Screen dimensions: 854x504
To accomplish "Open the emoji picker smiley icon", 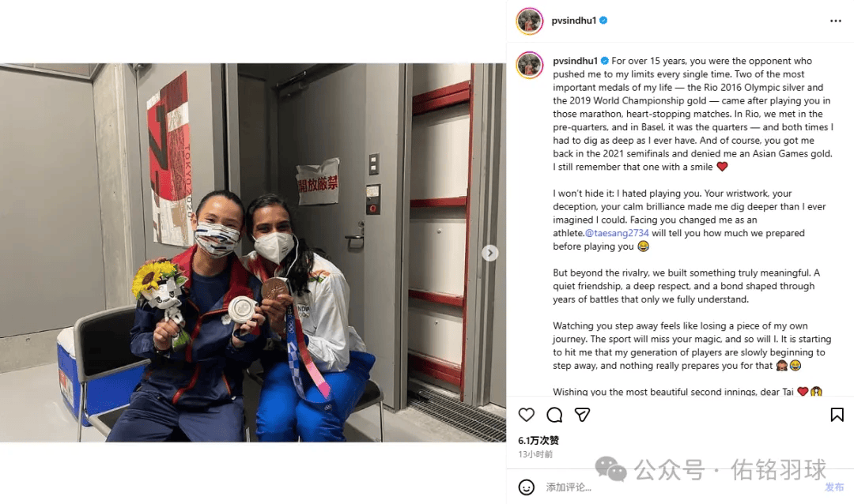I will (526, 487).
